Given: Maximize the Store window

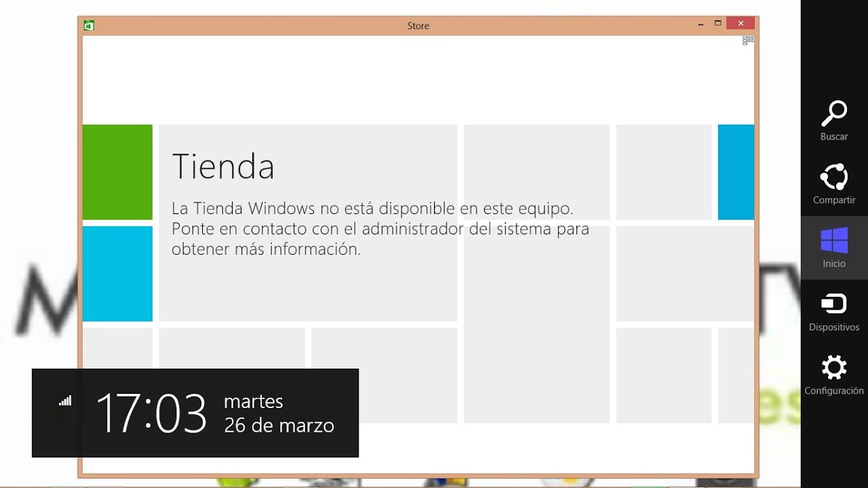Looking at the screenshot, I should [717, 24].
